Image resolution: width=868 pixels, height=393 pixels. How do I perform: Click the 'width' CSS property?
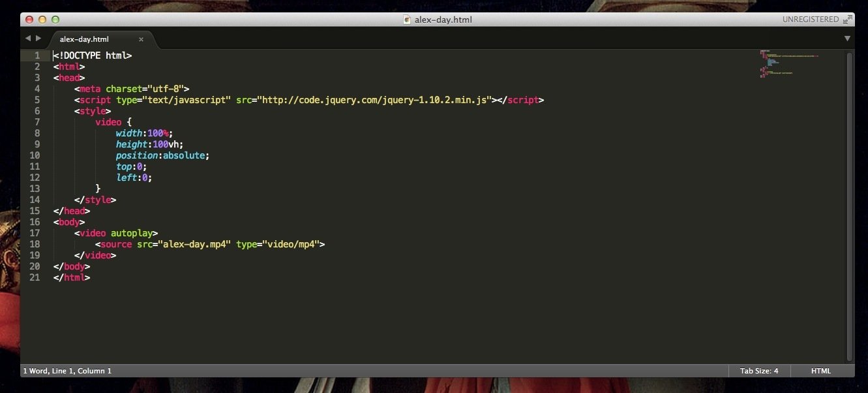[129, 133]
